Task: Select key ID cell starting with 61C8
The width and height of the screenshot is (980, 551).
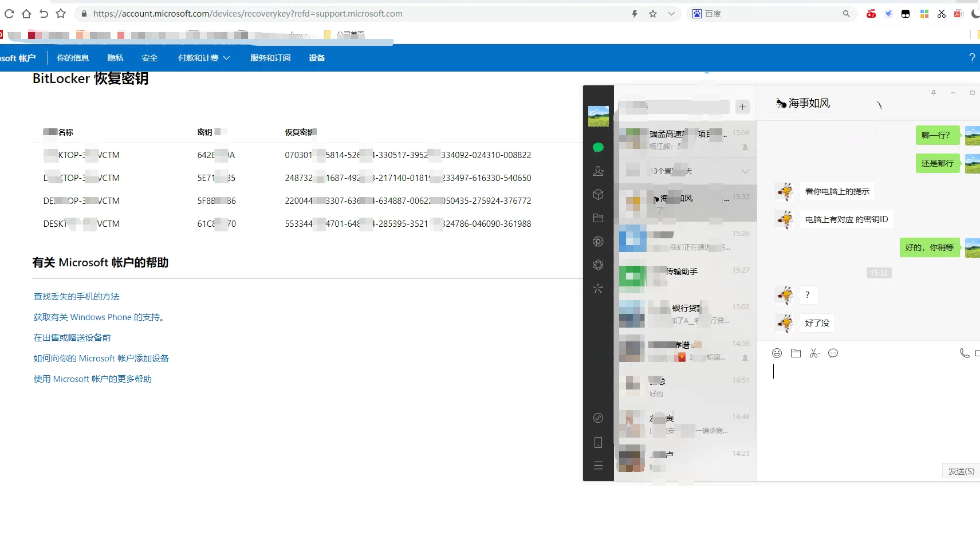Action: 217,224
